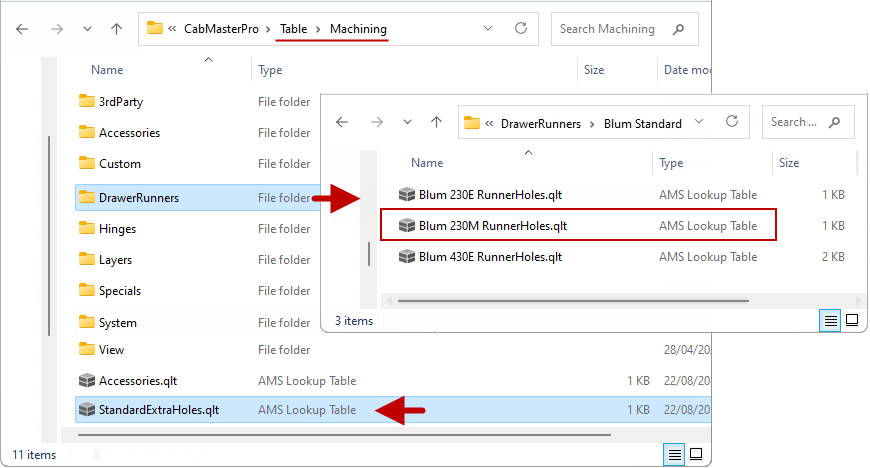Click the Machining window horizontal scrollbar
Viewport: 870px width, 468px height.
(x=344, y=435)
